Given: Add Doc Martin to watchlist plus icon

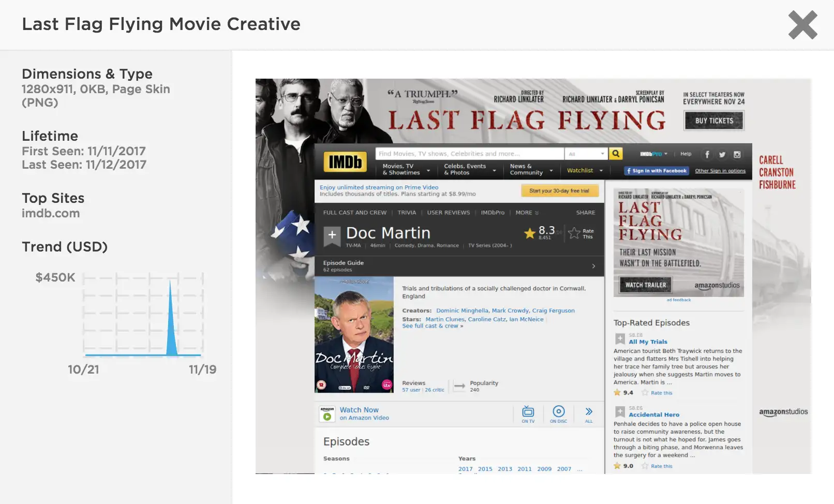Looking at the screenshot, I should (x=332, y=235).
